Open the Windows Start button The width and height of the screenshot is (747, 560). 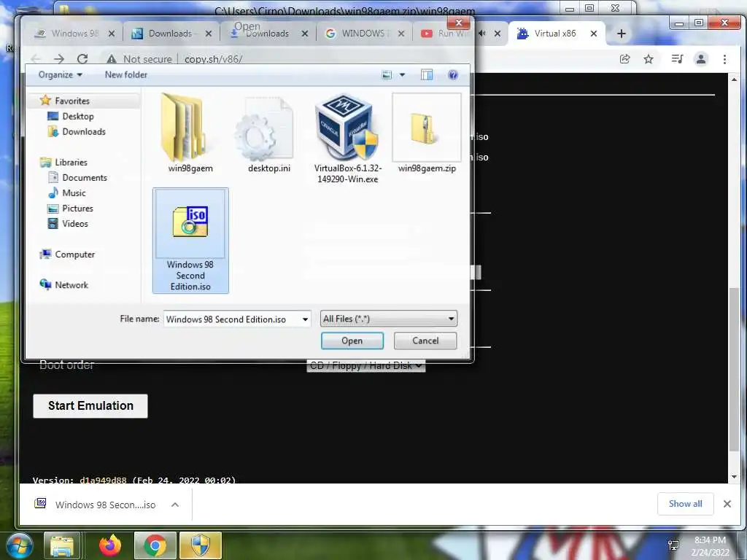click(20, 545)
